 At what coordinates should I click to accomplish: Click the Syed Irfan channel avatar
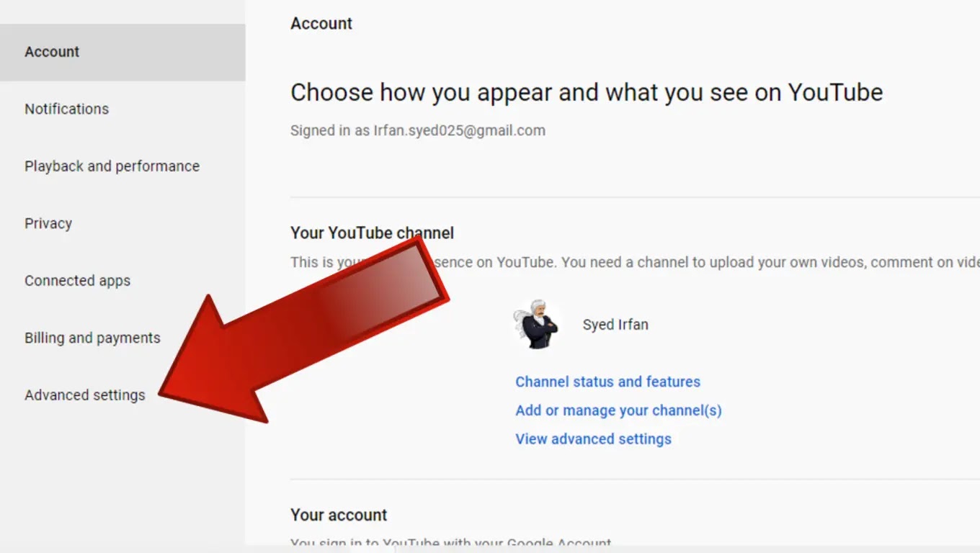[536, 325]
